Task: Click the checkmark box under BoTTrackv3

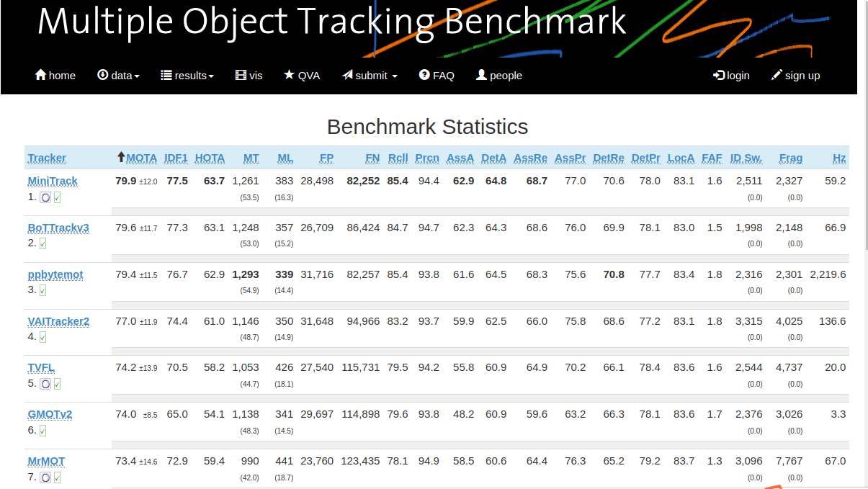Action: coord(42,243)
